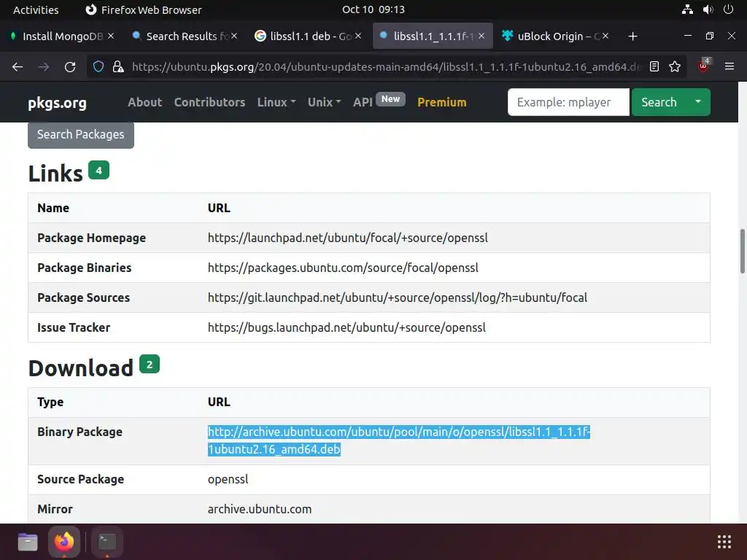Click the Firefox Web Browser app menu
747x560 pixels.
coord(144,10)
